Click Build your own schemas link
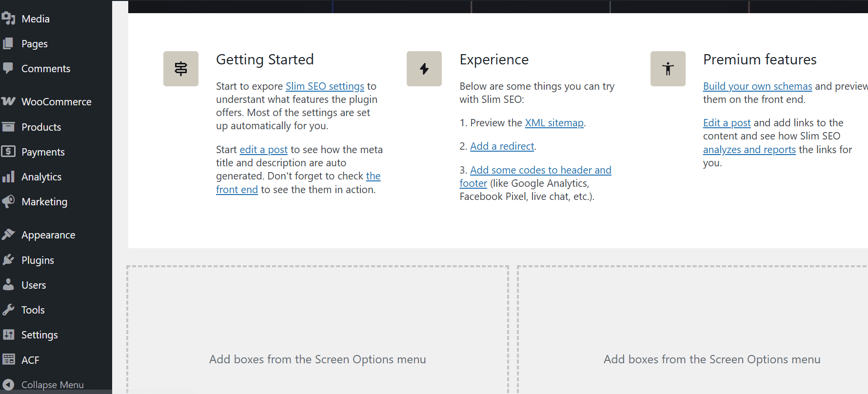 (x=757, y=86)
